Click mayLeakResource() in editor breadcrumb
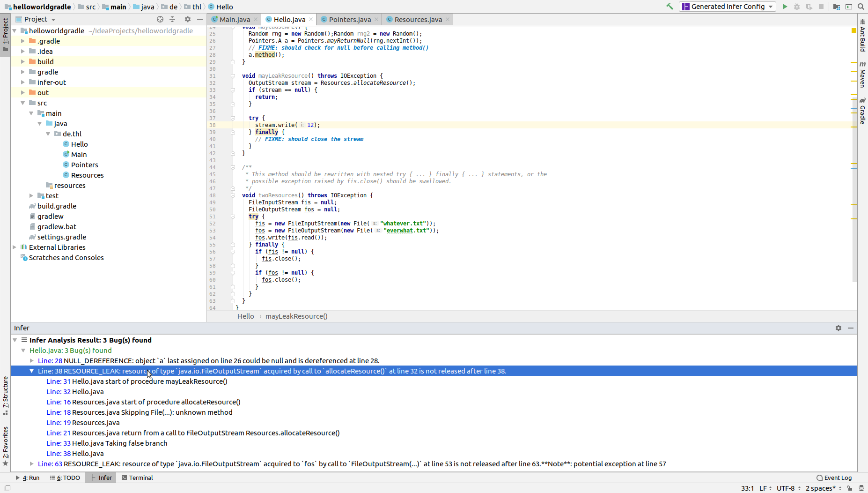 [296, 316]
